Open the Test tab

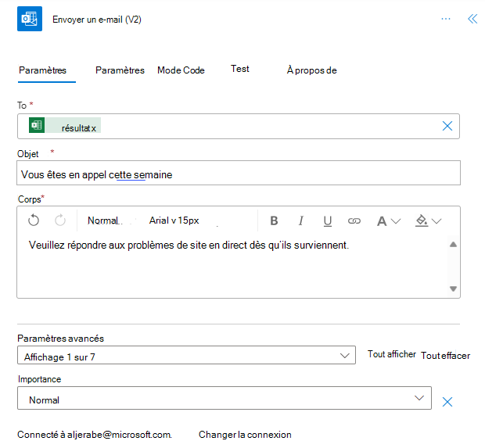[239, 69]
